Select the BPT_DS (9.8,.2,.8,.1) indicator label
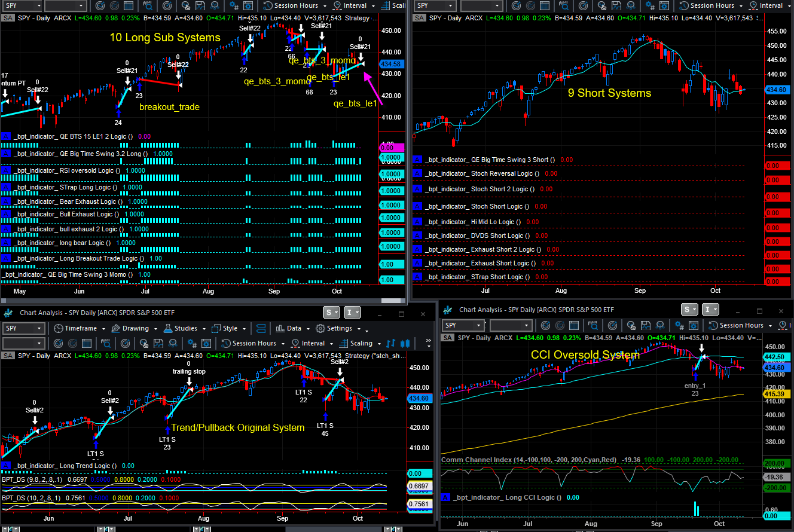 pos(33,480)
